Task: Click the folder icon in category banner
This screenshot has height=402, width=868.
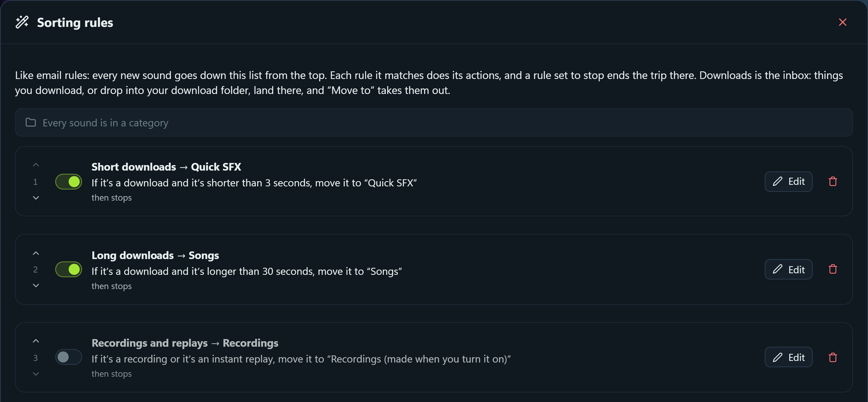Action: pyautogui.click(x=31, y=122)
